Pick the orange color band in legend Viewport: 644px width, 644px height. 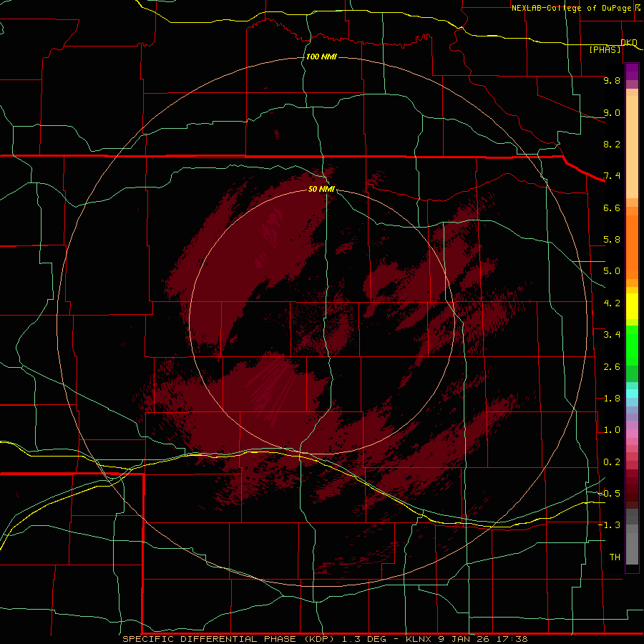[632, 246]
